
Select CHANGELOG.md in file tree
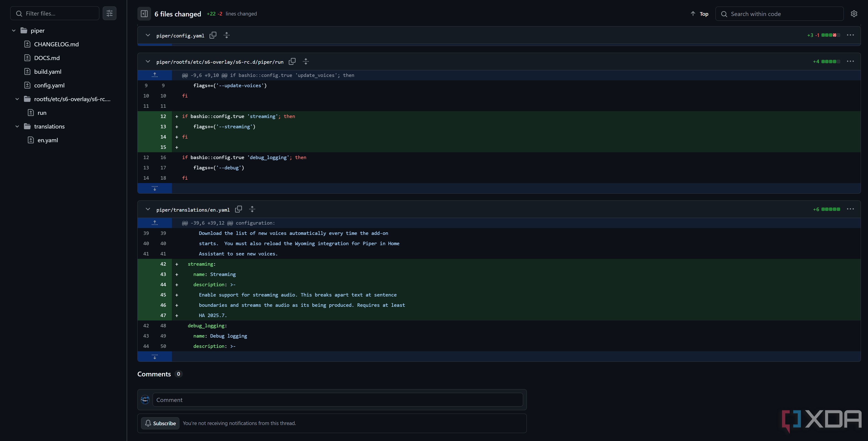point(56,44)
